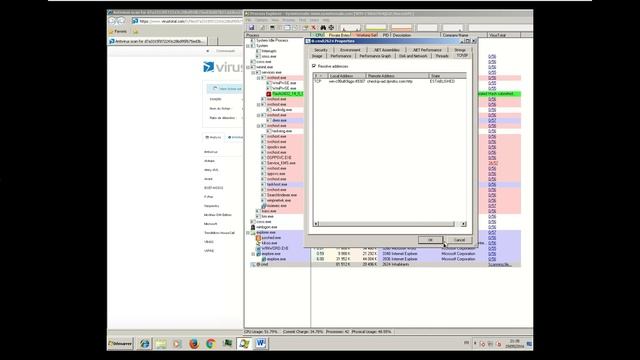Viewport: 640px width, 360px height.
Task: Click the crosshair Find Window's Process icon
Action: point(331,27)
